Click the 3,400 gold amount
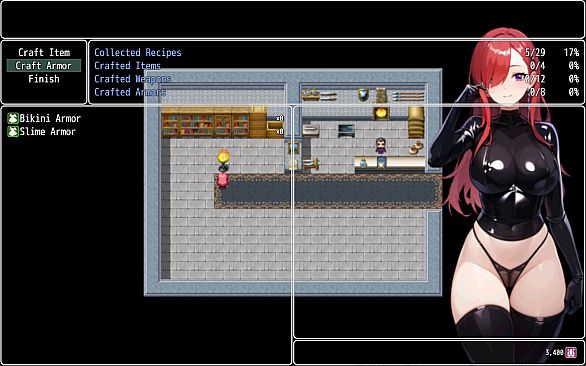 [554, 353]
